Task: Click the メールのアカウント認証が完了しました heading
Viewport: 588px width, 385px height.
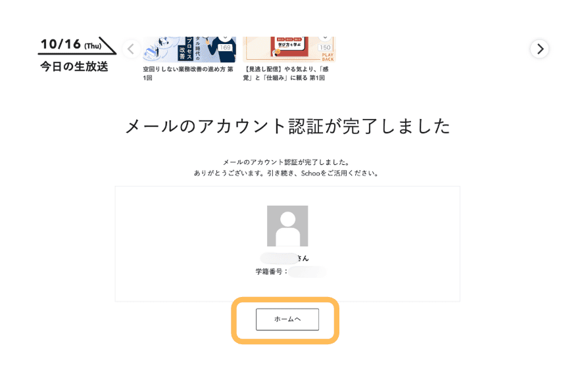Action: tap(287, 126)
